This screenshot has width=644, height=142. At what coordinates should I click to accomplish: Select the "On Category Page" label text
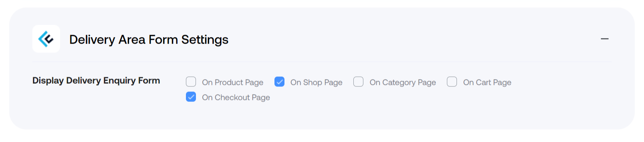point(403,83)
